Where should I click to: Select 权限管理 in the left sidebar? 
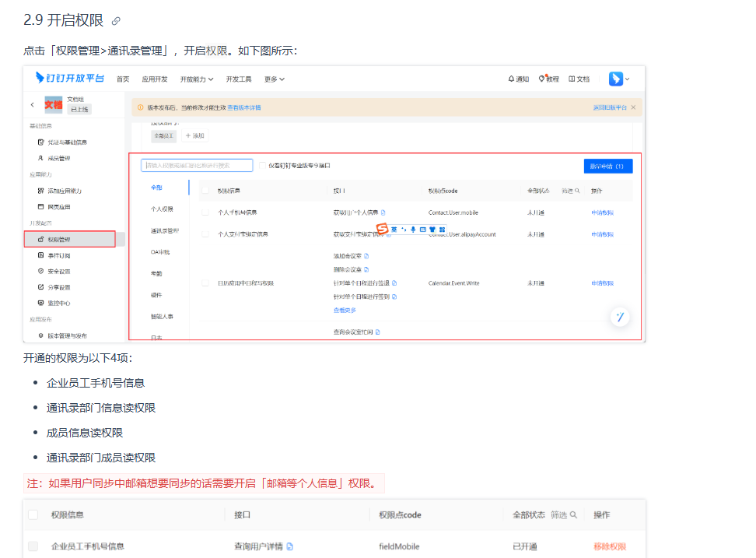point(70,239)
